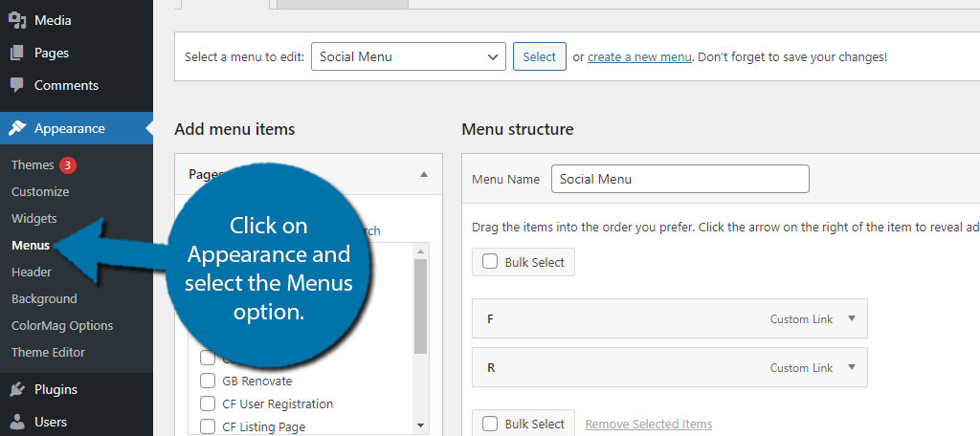Viewport: 980px width, 436px height.
Task: Click the Add menu items heading
Action: 234,129
